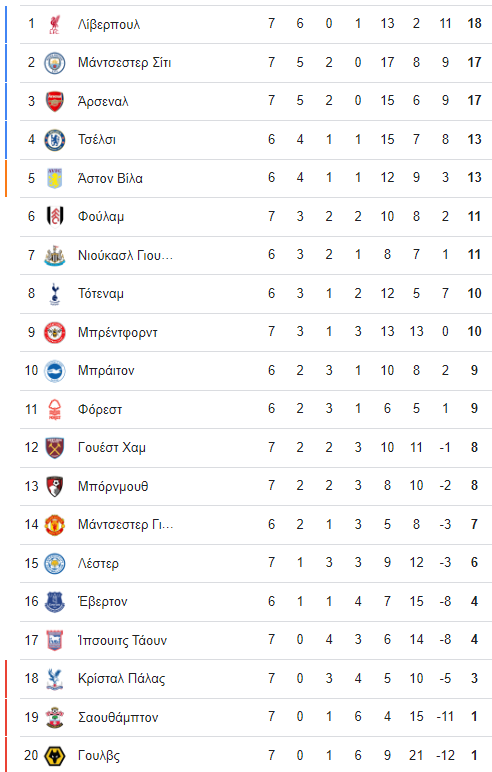Click the Arsenal club crest
492x772 pixels.
55,101
